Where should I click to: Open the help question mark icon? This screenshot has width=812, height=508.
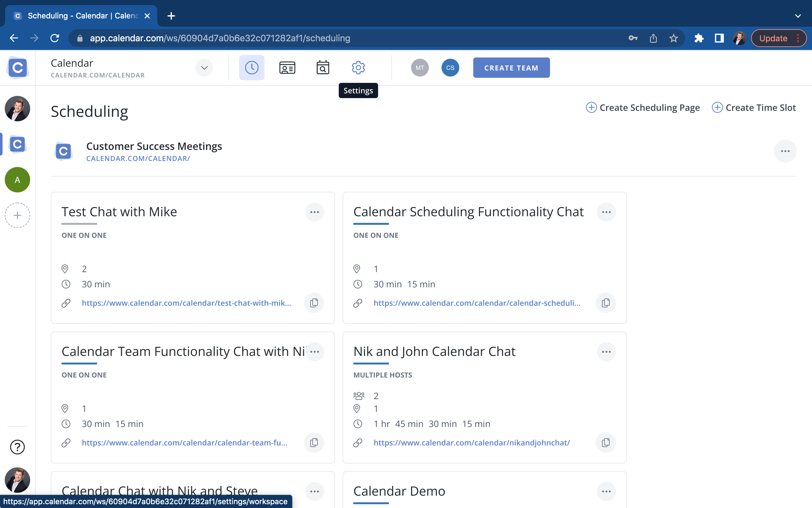click(x=17, y=447)
